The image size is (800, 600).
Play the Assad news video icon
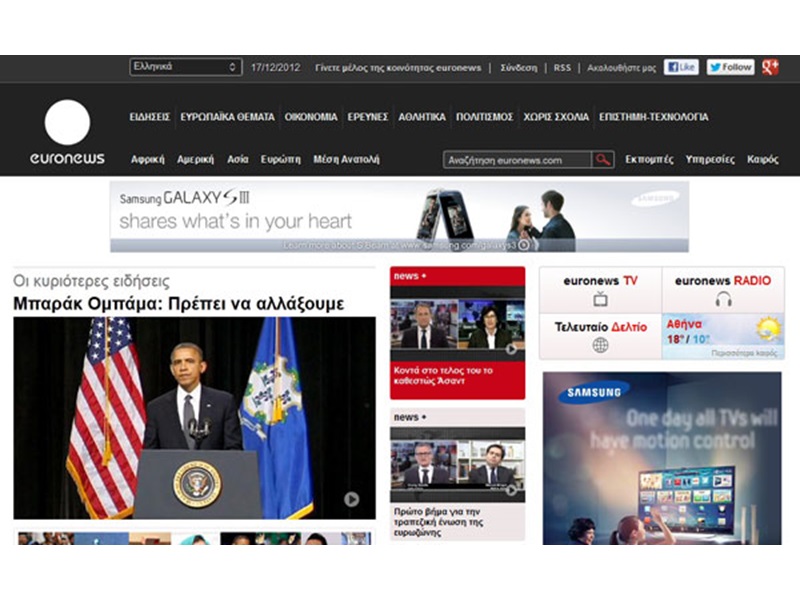point(511,349)
